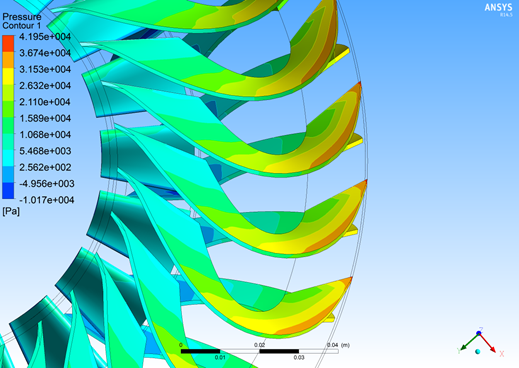Select the yellow legend swatch near 3.153e+004
Viewport: 519px width, 368px height.
(x=8, y=76)
